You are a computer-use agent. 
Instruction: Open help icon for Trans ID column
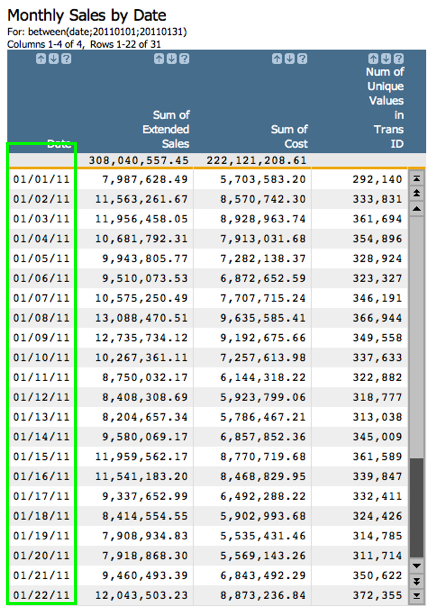coord(398,59)
